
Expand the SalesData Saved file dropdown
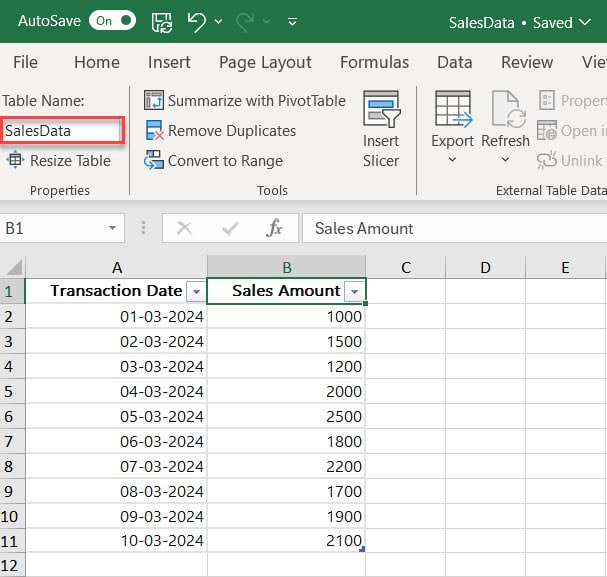pyautogui.click(x=585, y=22)
